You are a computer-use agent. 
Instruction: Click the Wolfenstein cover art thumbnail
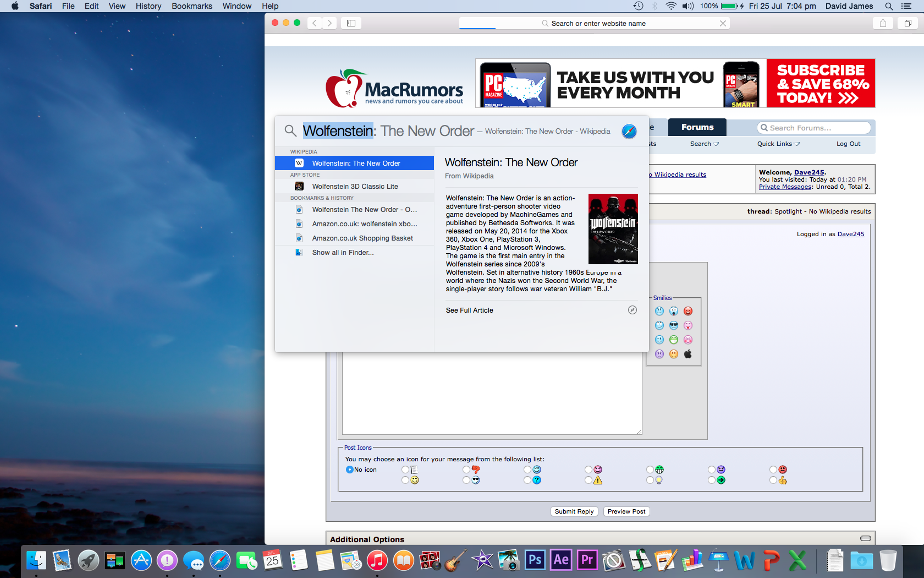[x=613, y=229]
